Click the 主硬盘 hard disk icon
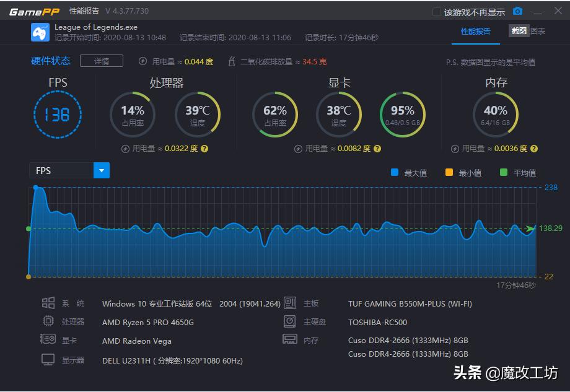The width and height of the screenshot is (570, 392). pyautogui.click(x=289, y=321)
